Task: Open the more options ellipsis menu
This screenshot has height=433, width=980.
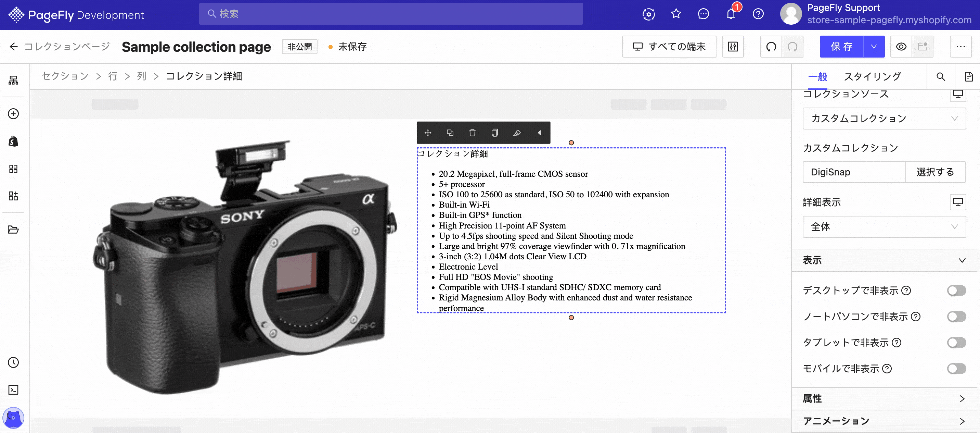Action: (960, 47)
